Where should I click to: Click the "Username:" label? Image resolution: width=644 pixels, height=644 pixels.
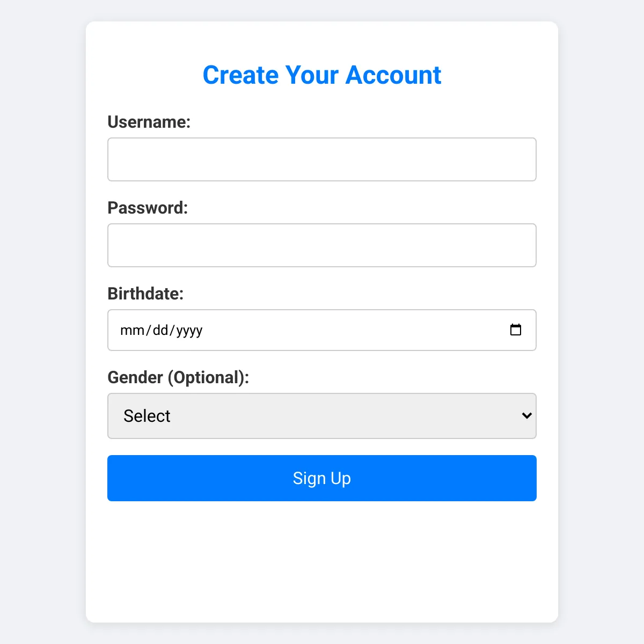149,122
